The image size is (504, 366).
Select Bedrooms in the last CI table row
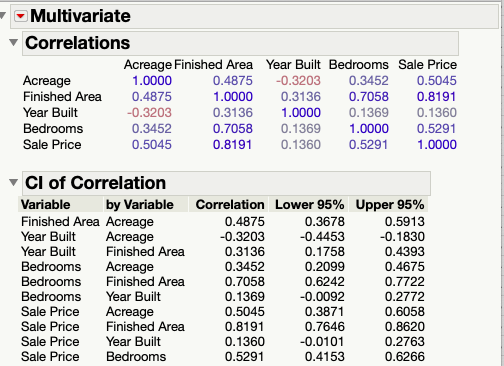pos(136,357)
